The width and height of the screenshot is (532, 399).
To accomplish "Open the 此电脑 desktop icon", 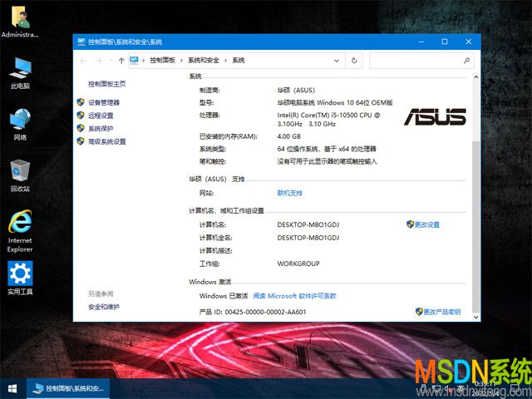I will [x=20, y=73].
